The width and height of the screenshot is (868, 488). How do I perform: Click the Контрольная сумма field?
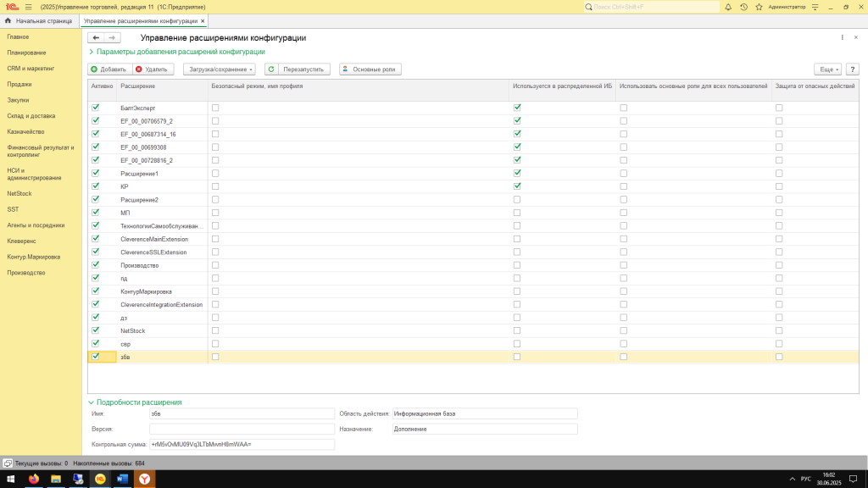[x=242, y=444]
